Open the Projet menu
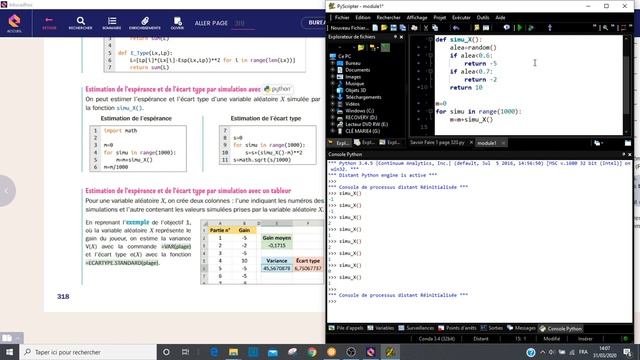This screenshot has width=640, height=360. click(440, 18)
